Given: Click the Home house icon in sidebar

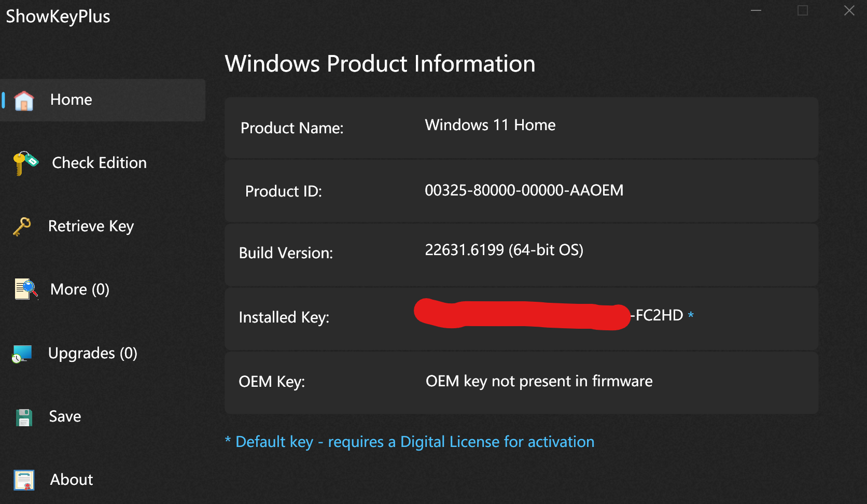Looking at the screenshot, I should 24,101.
